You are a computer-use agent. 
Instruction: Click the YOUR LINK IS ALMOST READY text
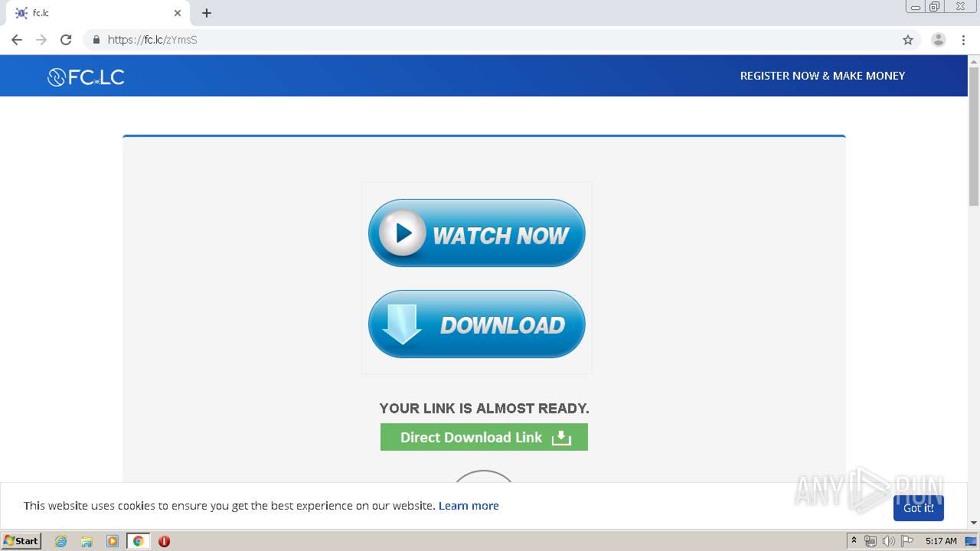[x=484, y=409]
